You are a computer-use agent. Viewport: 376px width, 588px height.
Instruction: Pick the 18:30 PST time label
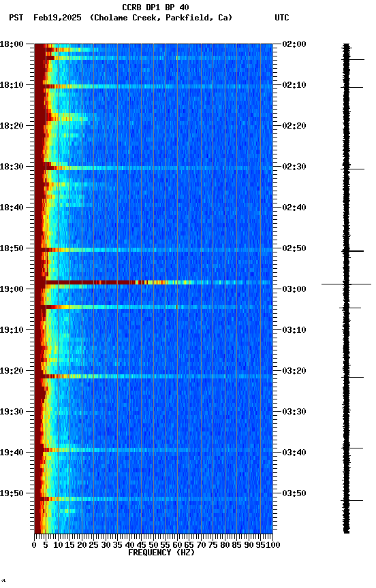(x=12, y=167)
